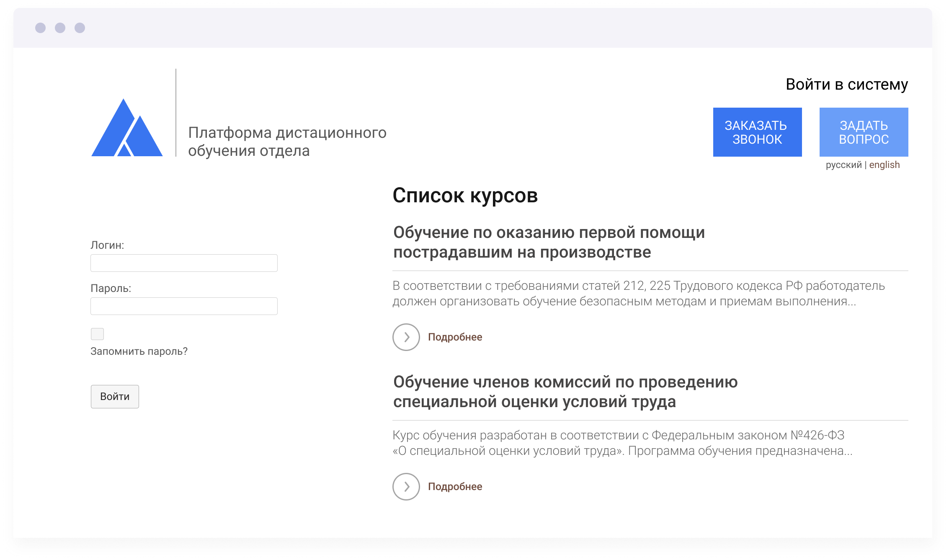
Task: Open Подробнее link for first aid course
Action: [x=455, y=337]
